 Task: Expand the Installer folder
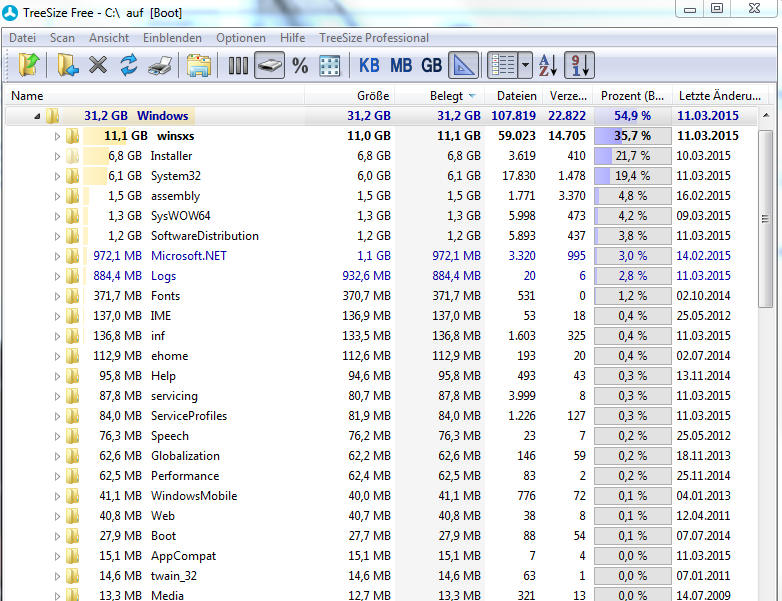click(57, 156)
